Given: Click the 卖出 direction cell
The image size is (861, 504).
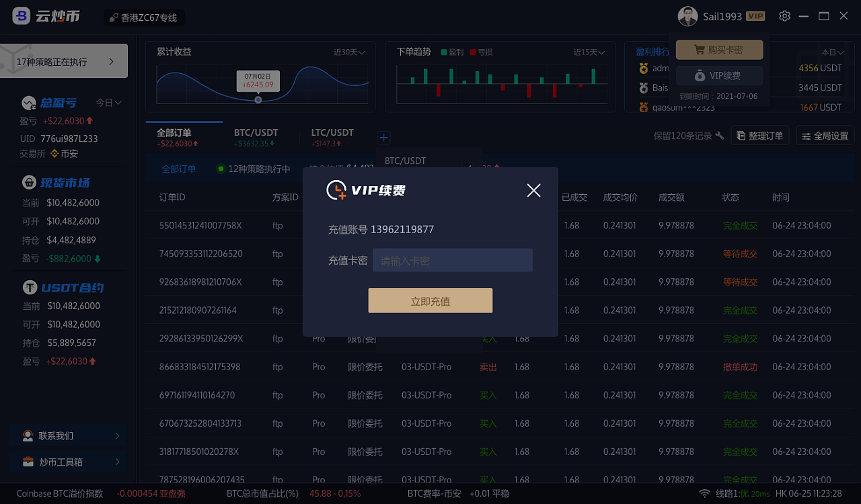Looking at the screenshot, I should tap(488, 367).
